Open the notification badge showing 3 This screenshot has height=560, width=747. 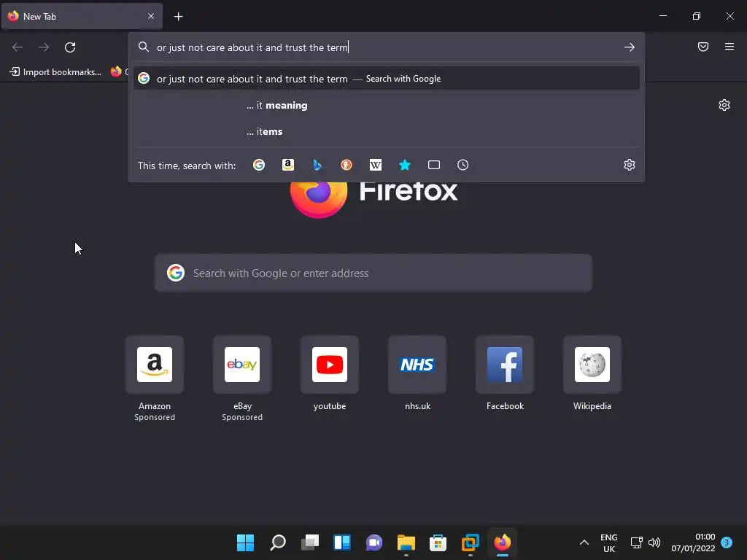tap(727, 542)
